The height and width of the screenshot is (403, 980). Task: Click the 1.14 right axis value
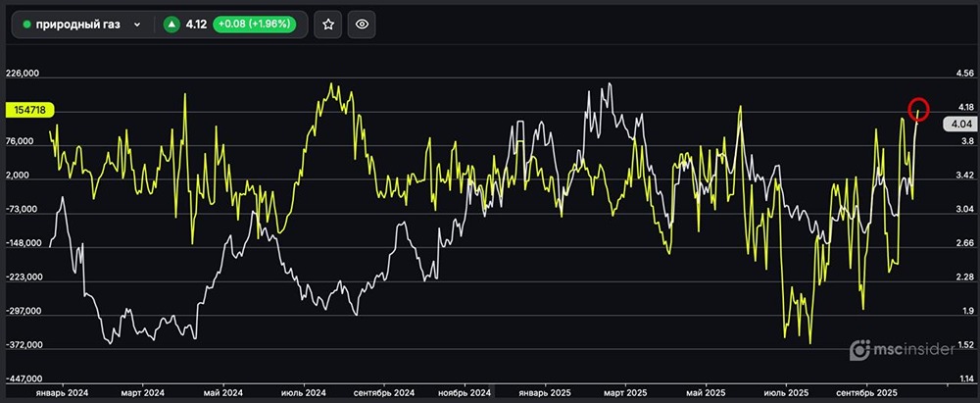965,378
